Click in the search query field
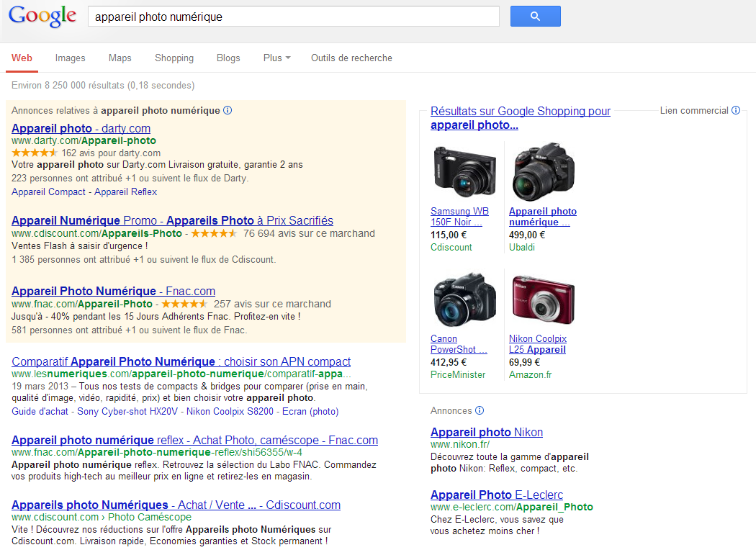The height and width of the screenshot is (550, 756). (294, 17)
